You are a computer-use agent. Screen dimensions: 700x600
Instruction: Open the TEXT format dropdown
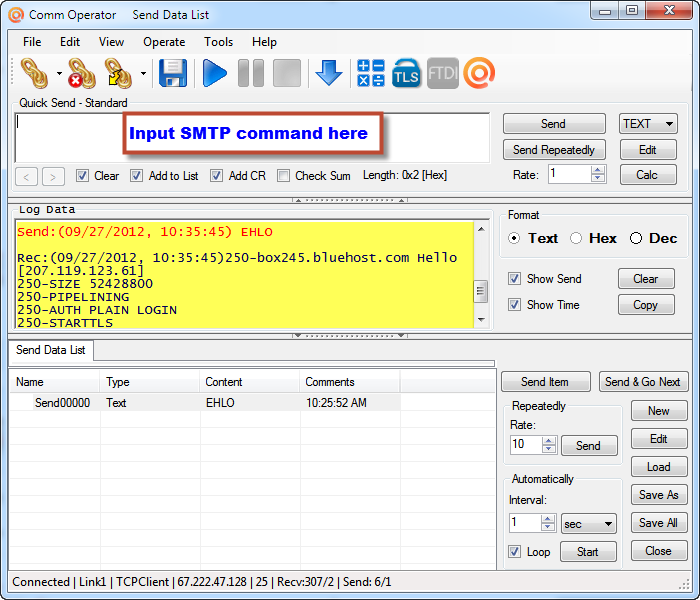(648, 124)
